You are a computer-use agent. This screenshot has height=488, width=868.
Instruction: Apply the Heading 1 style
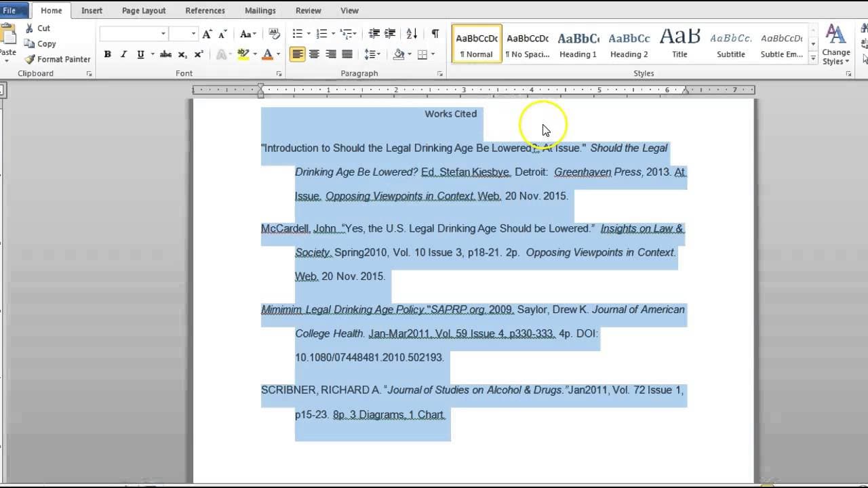[578, 45]
